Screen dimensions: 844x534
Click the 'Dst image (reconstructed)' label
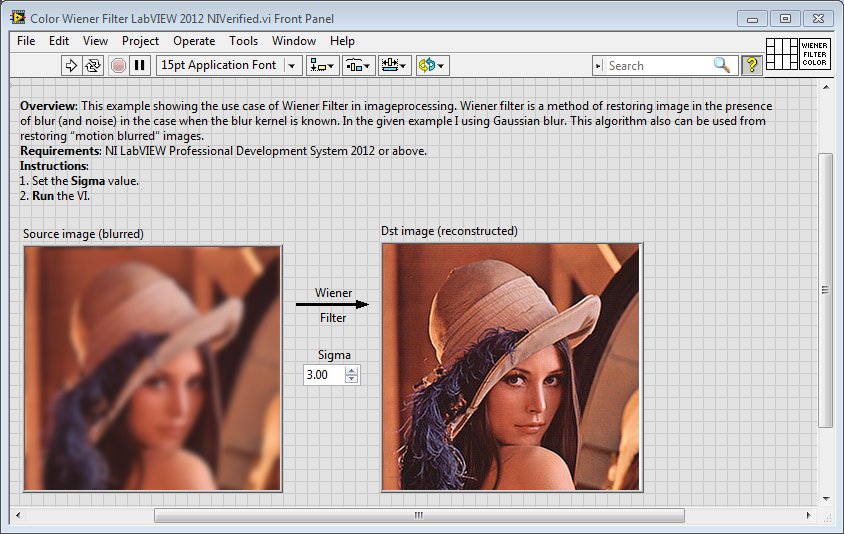tap(449, 231)
